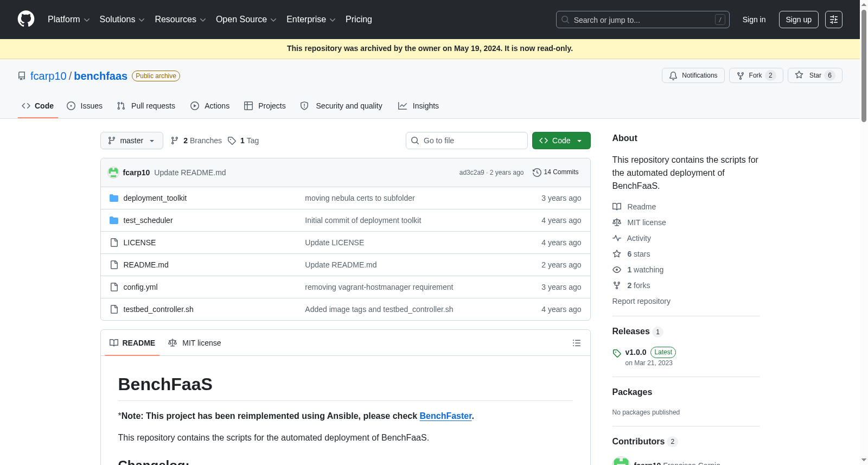The width and height of the screenshot is (868, 465).
Task: Expand the Open Source menu
Action: [x=246, y=20]
